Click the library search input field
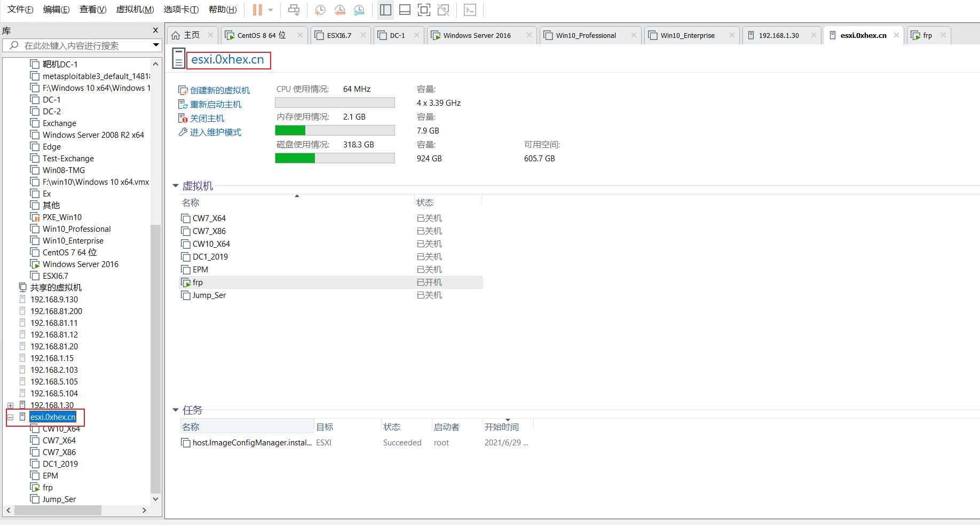Screen dimensions: 980x525 (x=80, y=45)
